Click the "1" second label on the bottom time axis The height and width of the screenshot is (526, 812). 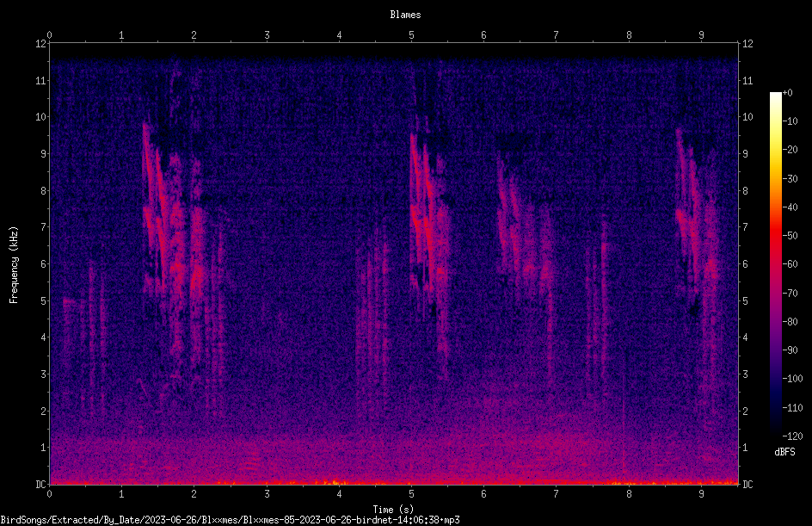tap(121, 494)
